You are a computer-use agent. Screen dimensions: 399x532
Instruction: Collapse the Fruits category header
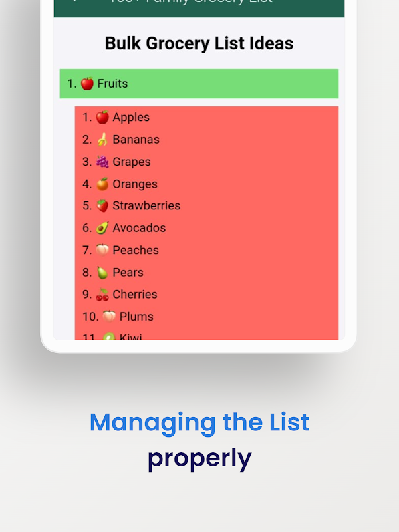tap(199, 84)
